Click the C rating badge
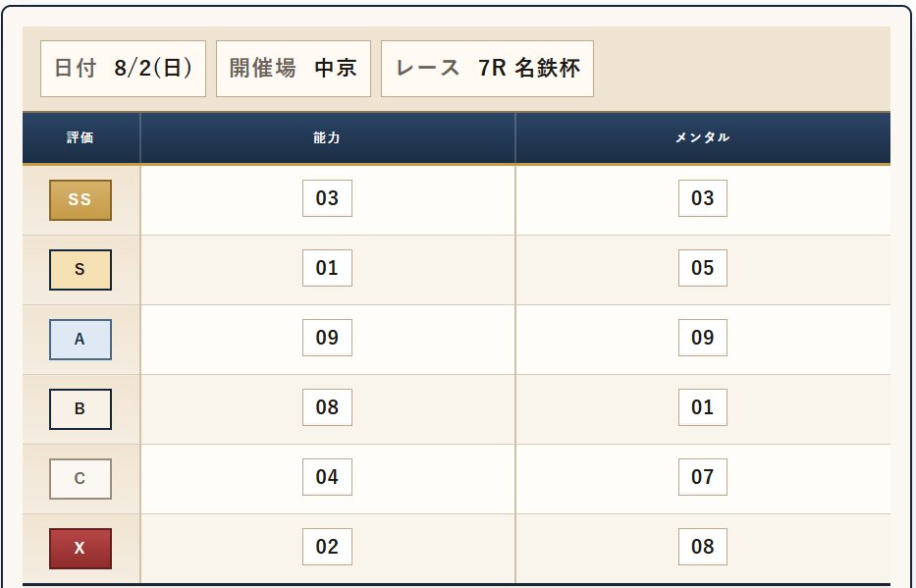Viewport: 916px width, 588px height. pyautogui.click(x=81, y=478)
